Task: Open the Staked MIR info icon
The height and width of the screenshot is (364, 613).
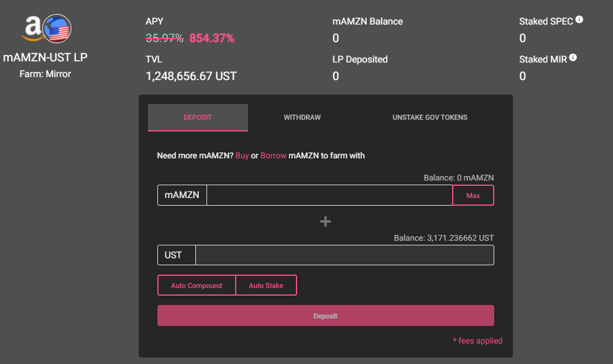Action: tap(573, 58)
